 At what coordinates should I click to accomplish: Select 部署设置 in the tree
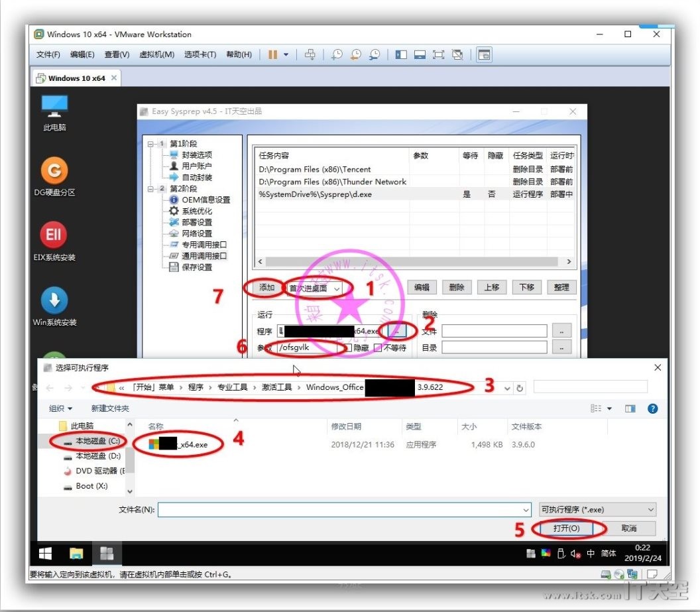(x=197, y=222)
